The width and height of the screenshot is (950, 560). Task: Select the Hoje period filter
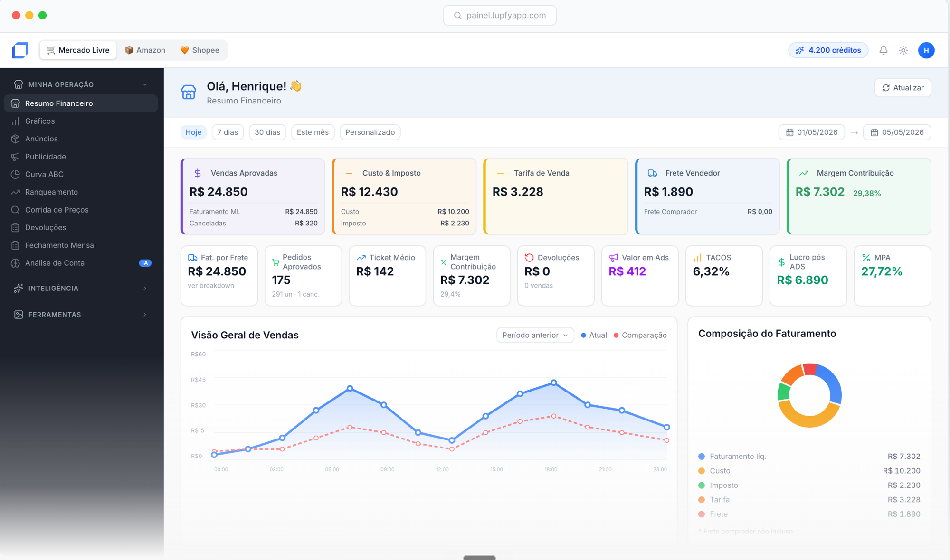click(193, 132)
